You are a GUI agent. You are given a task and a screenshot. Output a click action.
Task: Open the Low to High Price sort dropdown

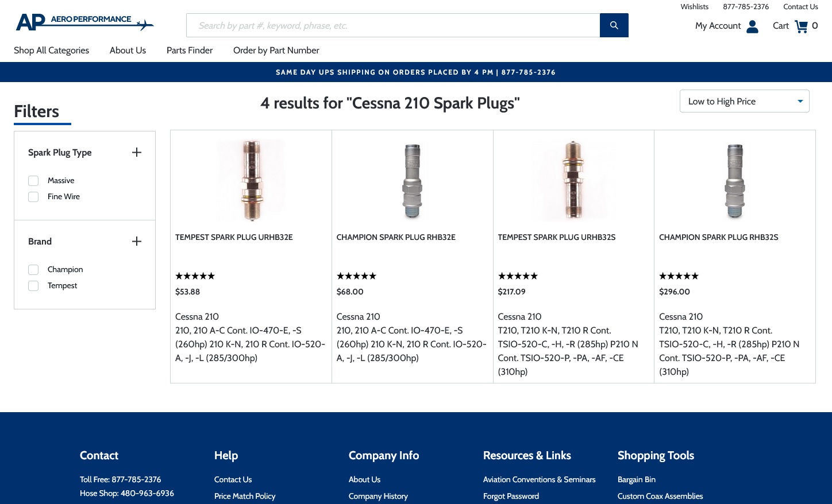[744, 101]
